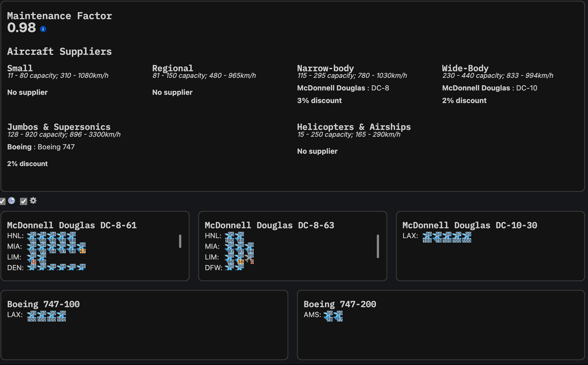Click 'DEN:' label in the DC-8-61 card

point(15,268)
